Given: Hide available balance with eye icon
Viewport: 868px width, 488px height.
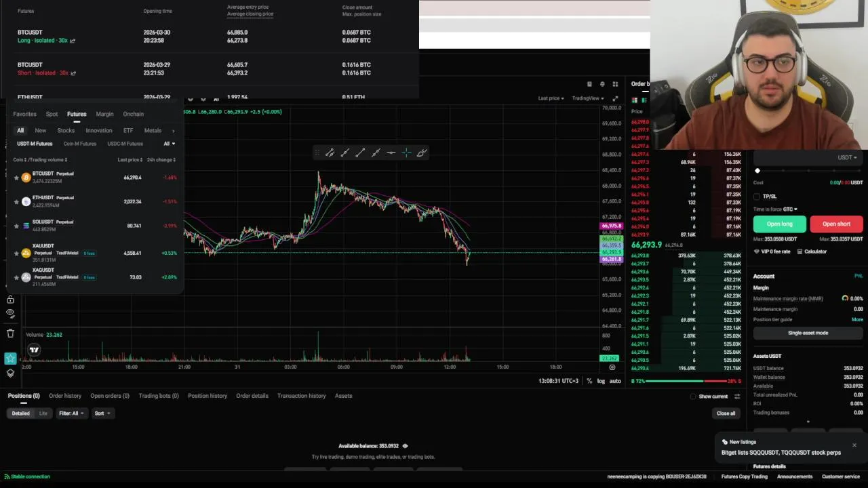Looking at the screenshot, I should pyautogui.click(x=405, y=446).
